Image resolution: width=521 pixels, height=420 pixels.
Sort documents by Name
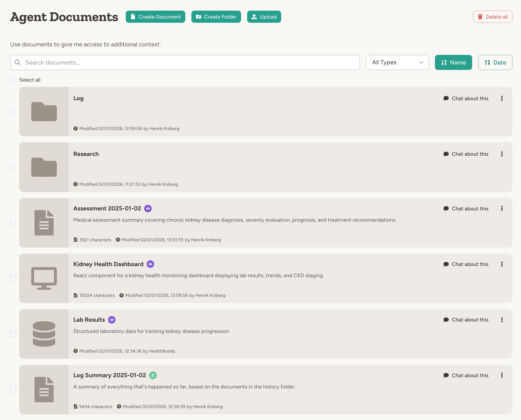(x=453, y=62)
